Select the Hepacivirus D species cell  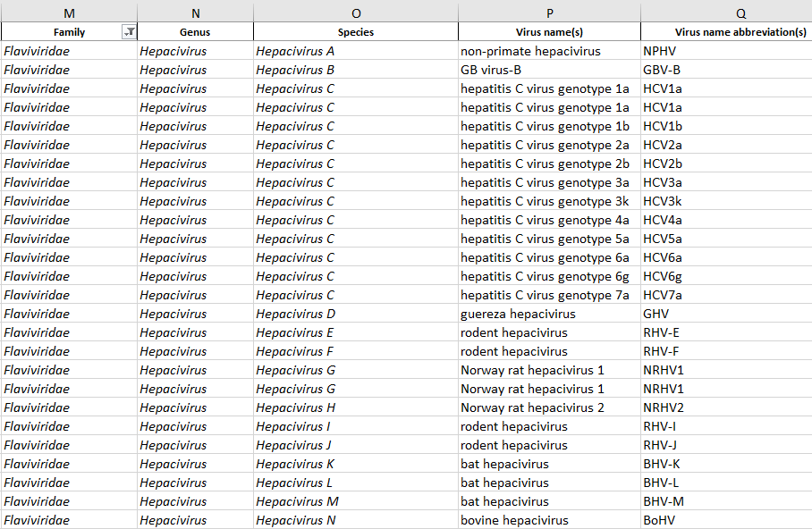click(x=356, y=314)
